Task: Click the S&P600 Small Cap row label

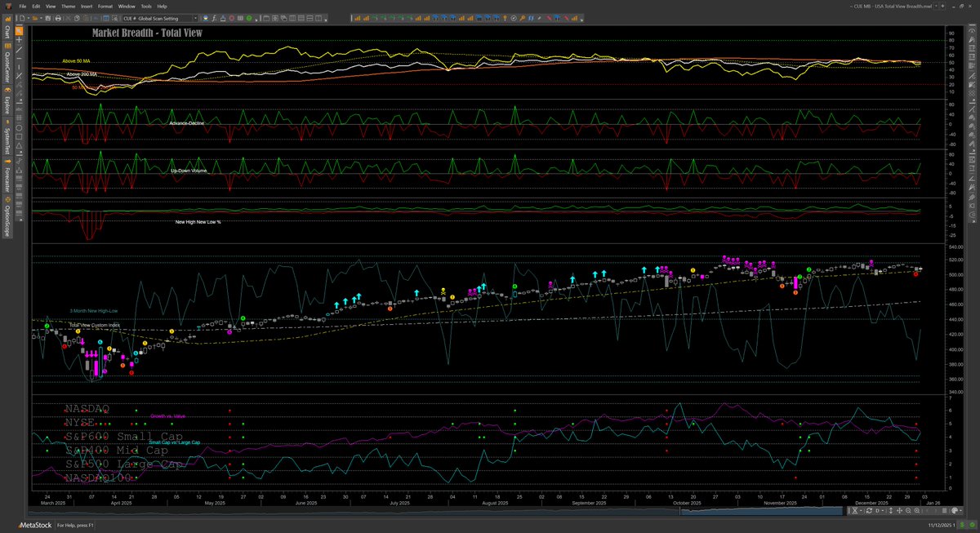Action: [x=124, y=437]
